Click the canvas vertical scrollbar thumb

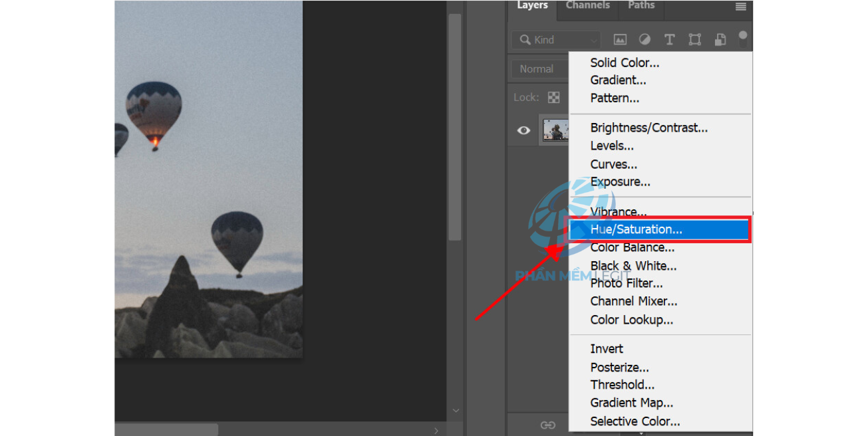tap(455, 126)
